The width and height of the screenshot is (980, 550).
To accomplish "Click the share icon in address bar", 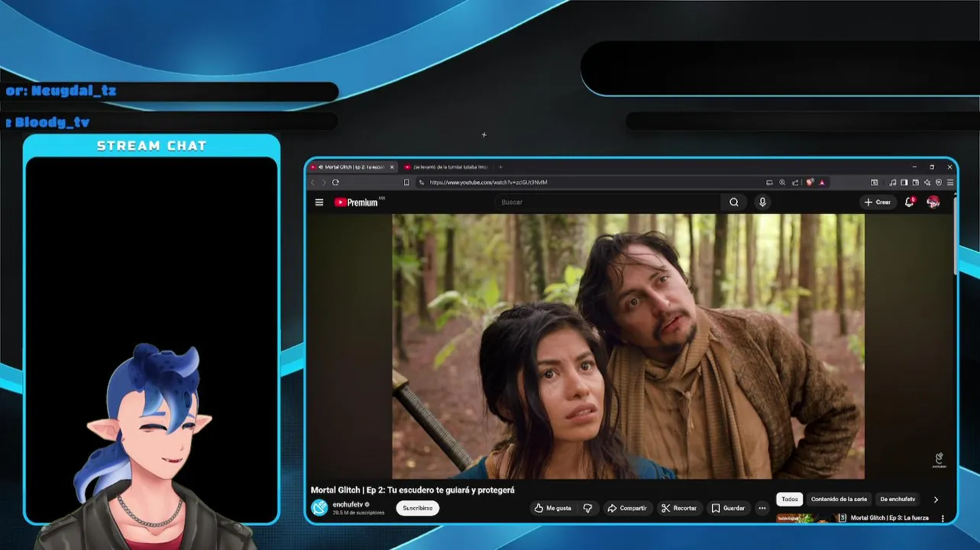I will [795, 183].
